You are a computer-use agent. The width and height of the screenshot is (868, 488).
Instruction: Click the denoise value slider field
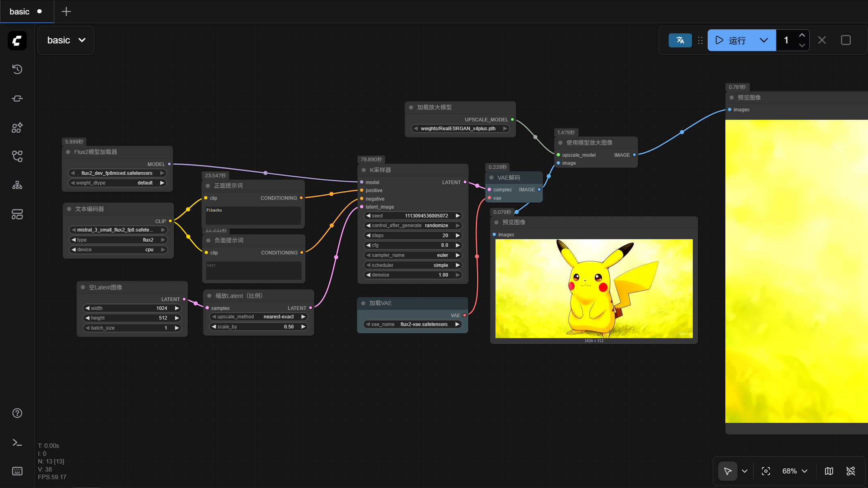click(x=413, y=275)
